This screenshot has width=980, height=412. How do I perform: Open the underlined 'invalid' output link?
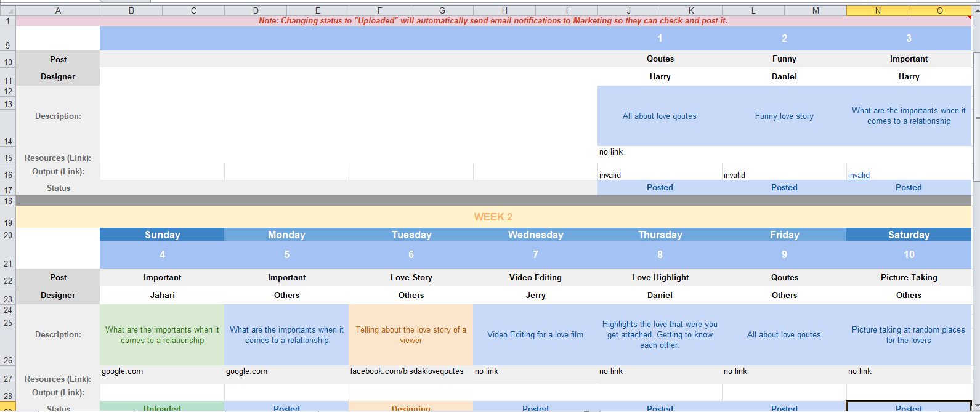[859, 176]
